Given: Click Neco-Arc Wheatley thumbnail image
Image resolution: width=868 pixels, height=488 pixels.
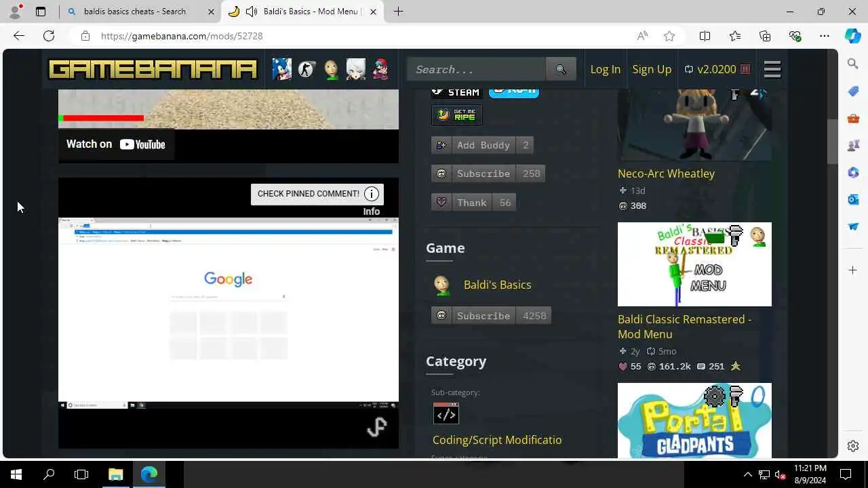Looking at the screenshot, I should click(694, 125).
